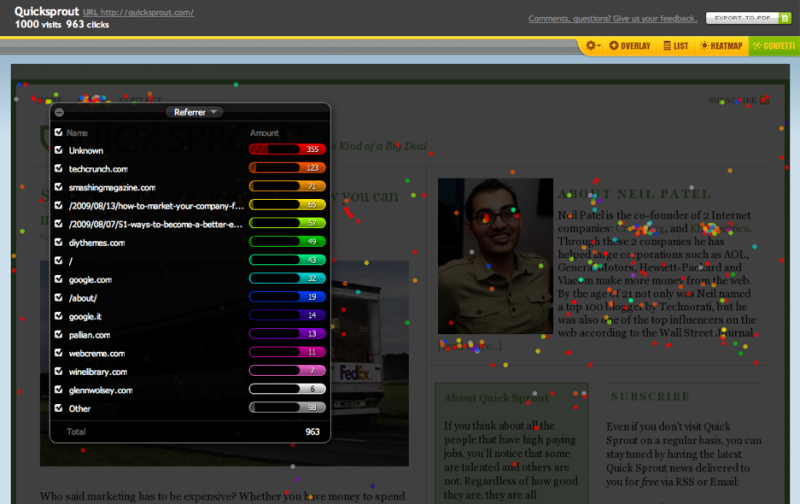Toggle the how-to-market-your-company checkbox
Image resolution: width=800 pixels, height=504 pixels.
tap(59, 205)
